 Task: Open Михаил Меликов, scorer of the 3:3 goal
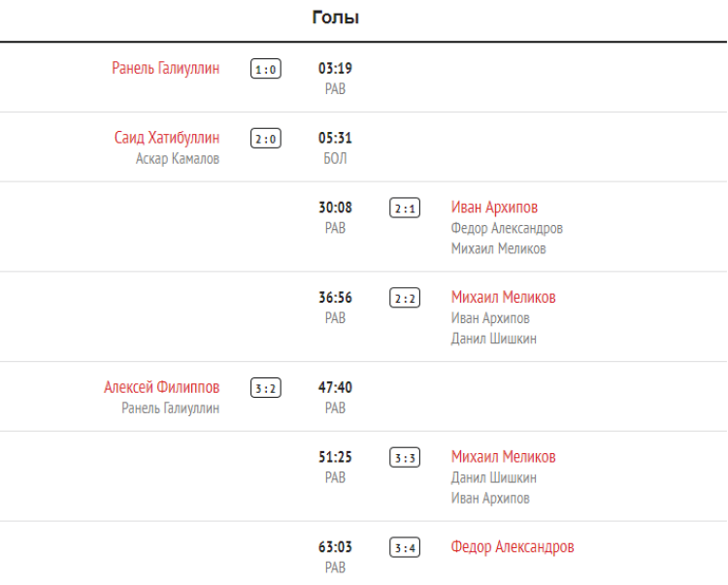click(x=503, y=457)
